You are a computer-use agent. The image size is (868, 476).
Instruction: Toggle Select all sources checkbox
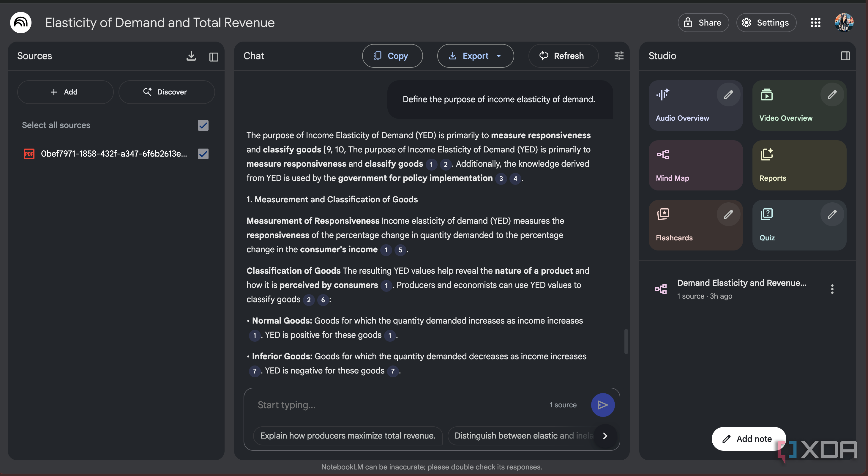[203, 125]
